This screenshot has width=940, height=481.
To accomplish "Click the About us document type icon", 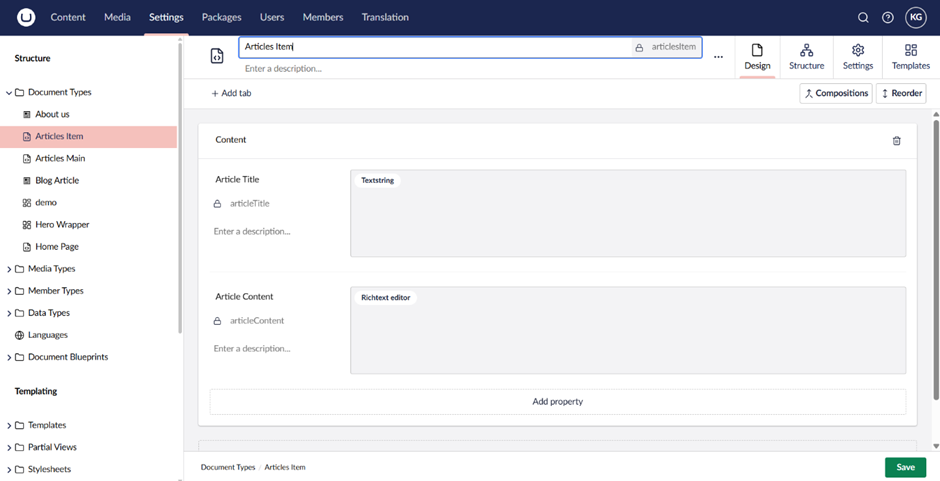I will point(26,115).
